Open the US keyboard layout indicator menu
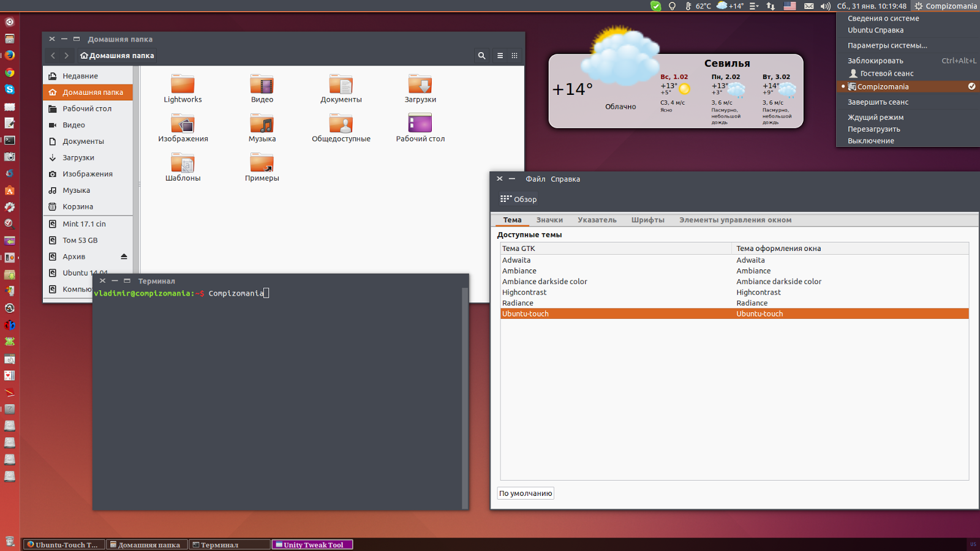980x551 pixels. (790, 6)
